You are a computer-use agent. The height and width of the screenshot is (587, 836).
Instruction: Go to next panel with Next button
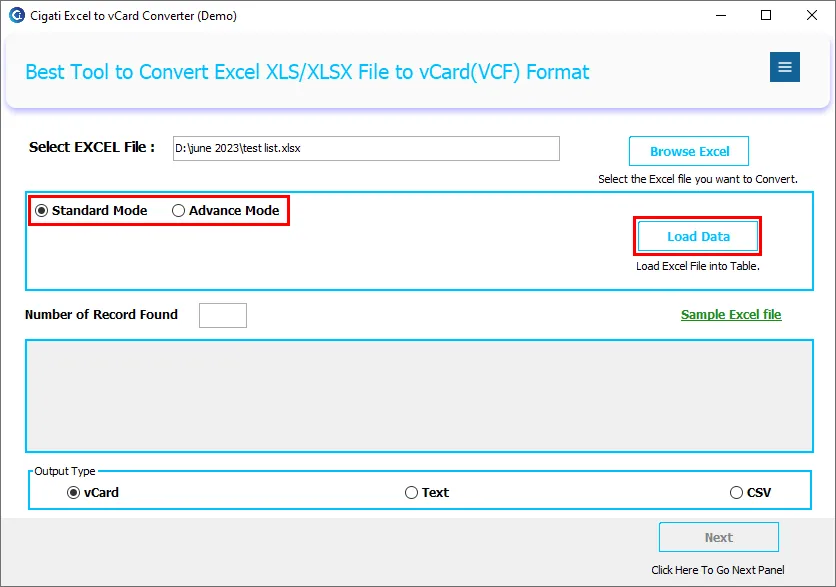pyautogui.click(x=719, y=537)
